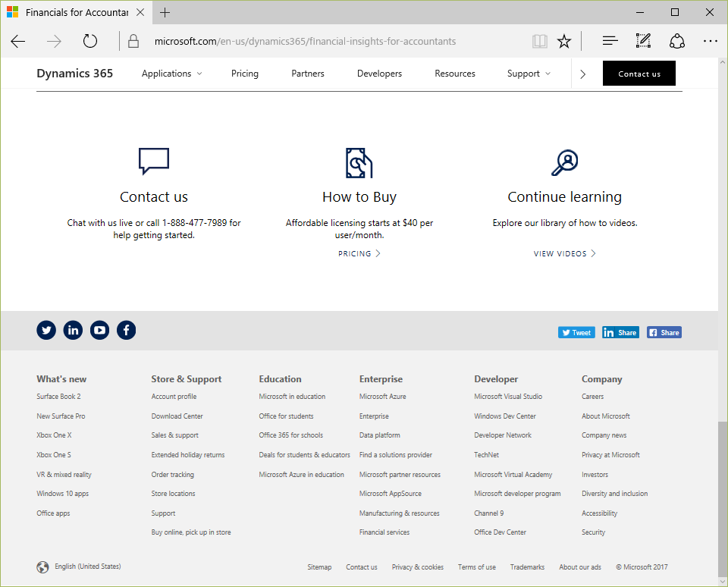Expand the Applications nav dropdown
The height and width of the screenshot is (587, 728).
click(x=172, y=74)
